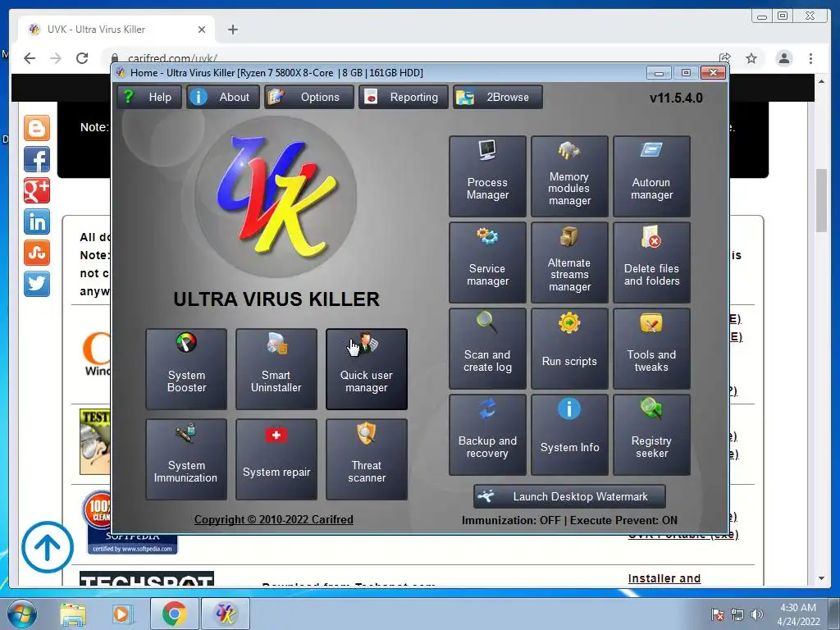Click the Blogger share icon on webpage
Image resolution: width=840 pixels, height=630 pixels.
click(x=37, y=128)
